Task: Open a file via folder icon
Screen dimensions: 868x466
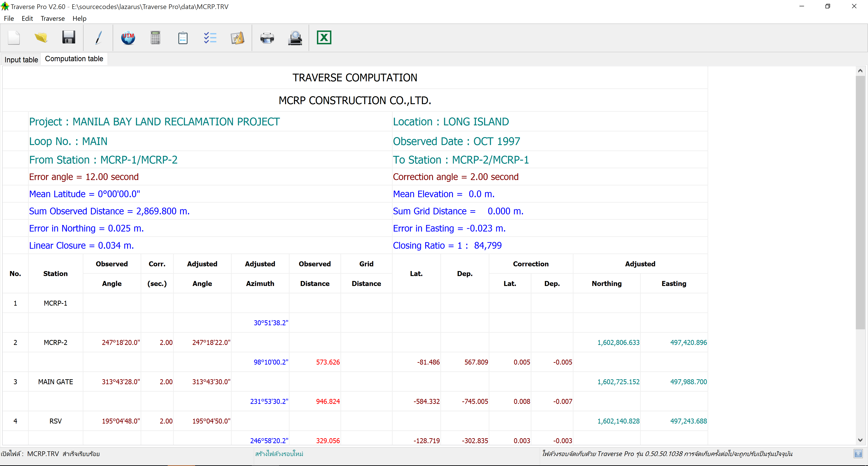Action: (41, 38)
